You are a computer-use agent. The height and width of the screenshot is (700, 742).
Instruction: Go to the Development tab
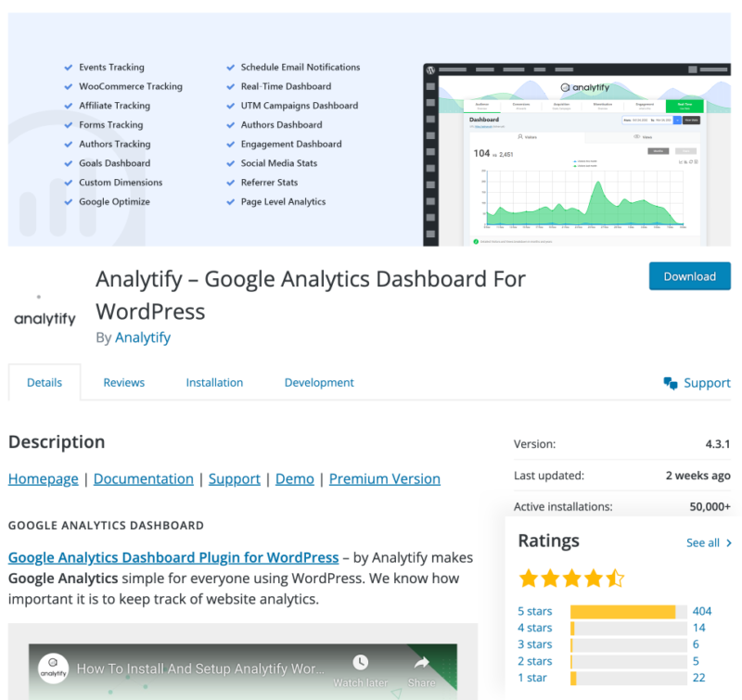(x=319, y=383)
